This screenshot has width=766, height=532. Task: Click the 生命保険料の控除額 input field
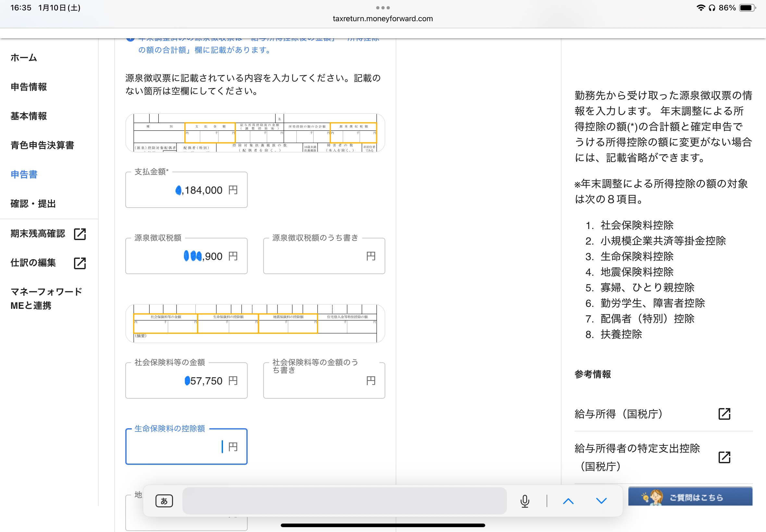(186, 447)
